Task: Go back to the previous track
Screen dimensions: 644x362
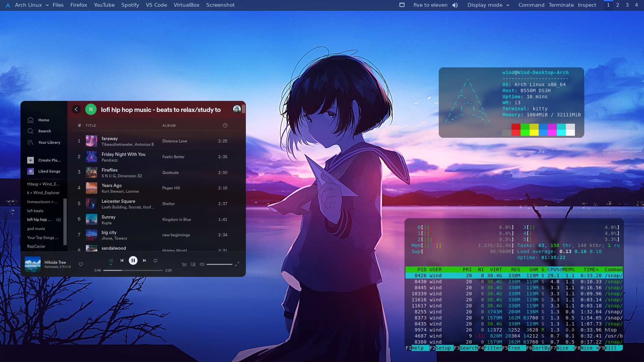Action: click(x=122, y=260)
